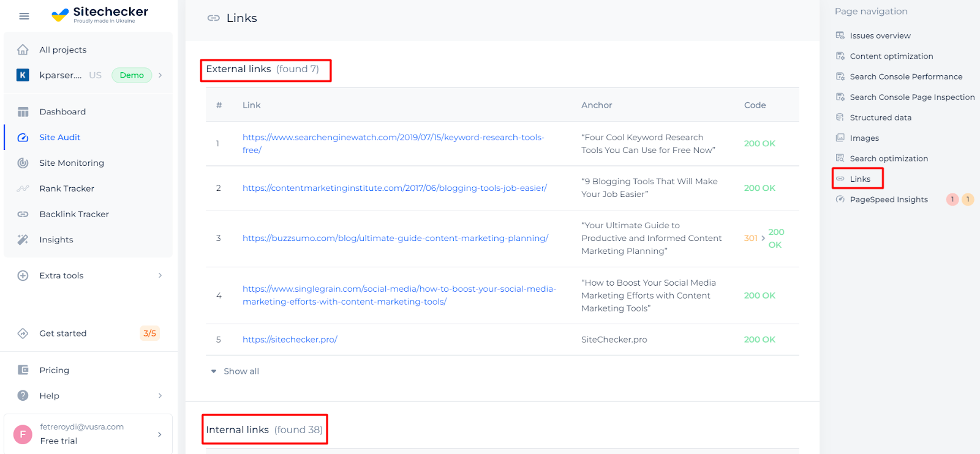980x454 pixels.
Task: Click the Dashboard table icon
Action: point(23,112)
